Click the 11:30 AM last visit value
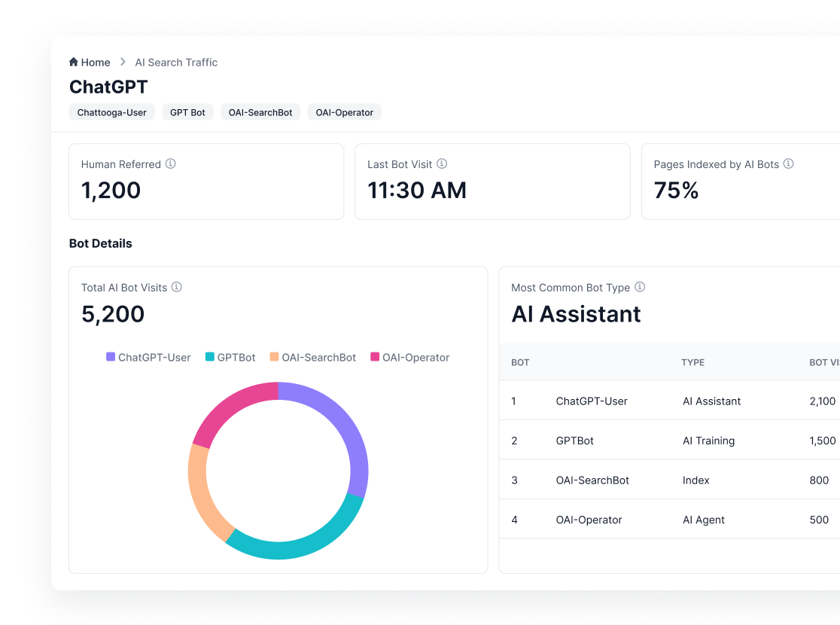840x625 pixels. (x=417, y=191)
